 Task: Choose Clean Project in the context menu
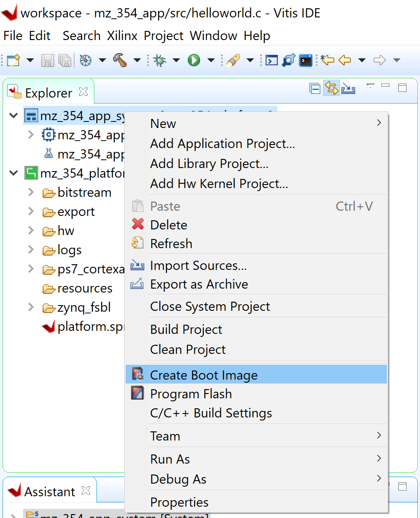[x=187, y=349]
